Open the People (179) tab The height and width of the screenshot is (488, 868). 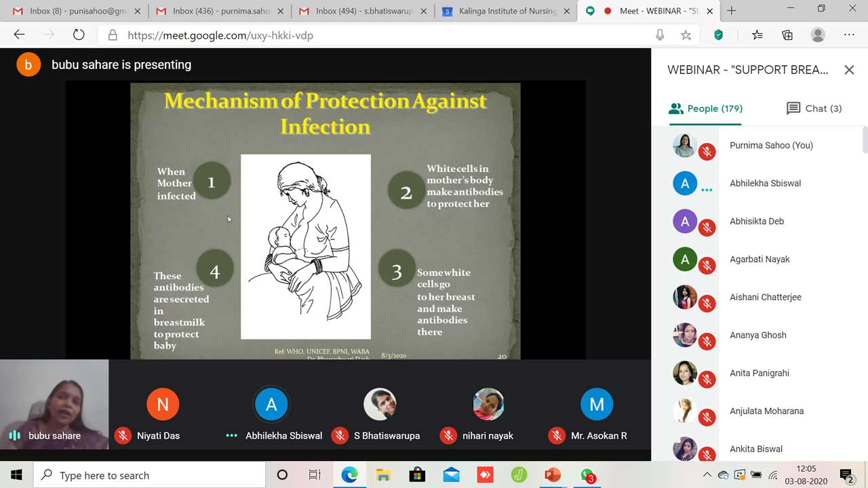[x=705, y=108]
